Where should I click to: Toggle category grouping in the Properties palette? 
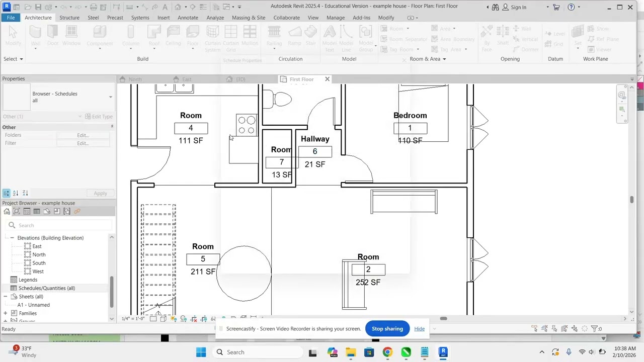[x=6, y=193]
